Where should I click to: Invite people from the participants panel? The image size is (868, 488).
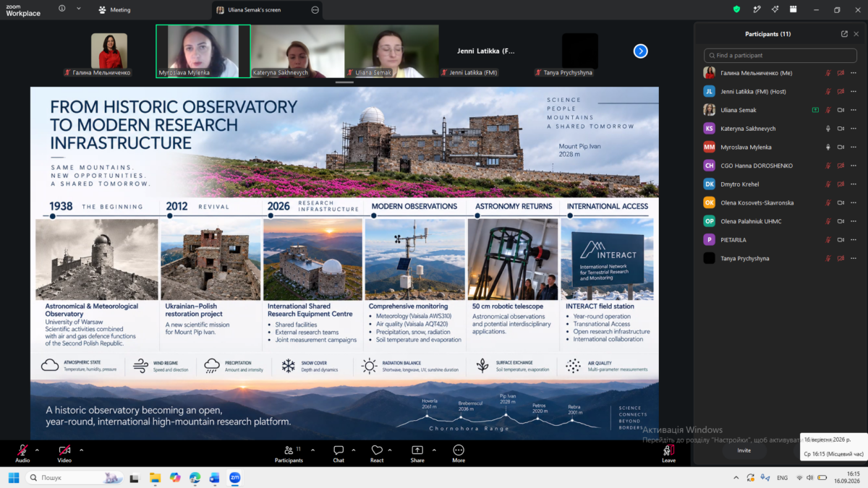[x=744, y=450]
